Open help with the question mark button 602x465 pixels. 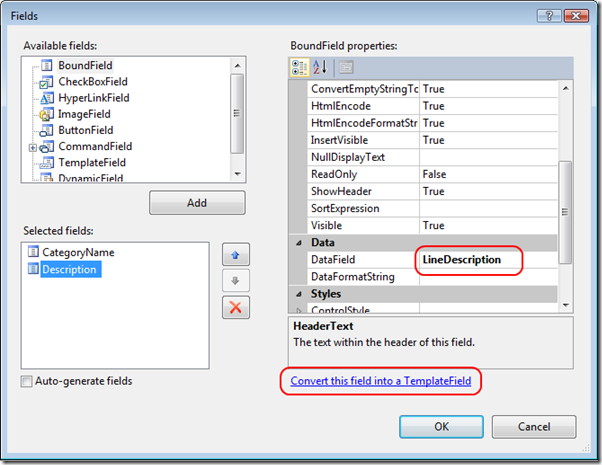tap(543, 15)
